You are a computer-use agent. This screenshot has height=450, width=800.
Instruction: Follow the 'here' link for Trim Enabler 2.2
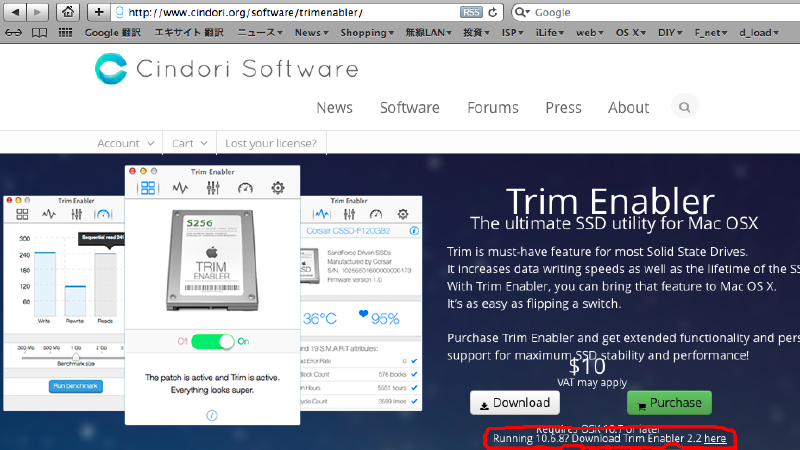[715, 438]
